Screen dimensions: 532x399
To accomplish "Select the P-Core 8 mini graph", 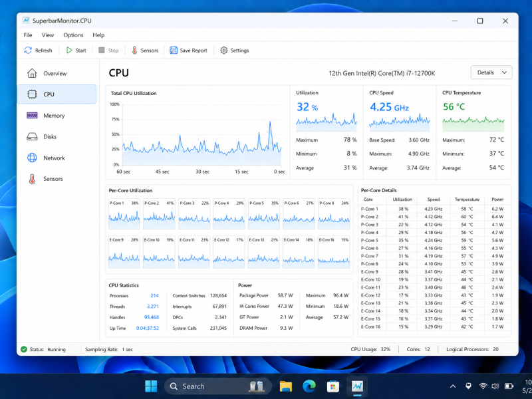I will pyautogui.click(x=334, y=214).
